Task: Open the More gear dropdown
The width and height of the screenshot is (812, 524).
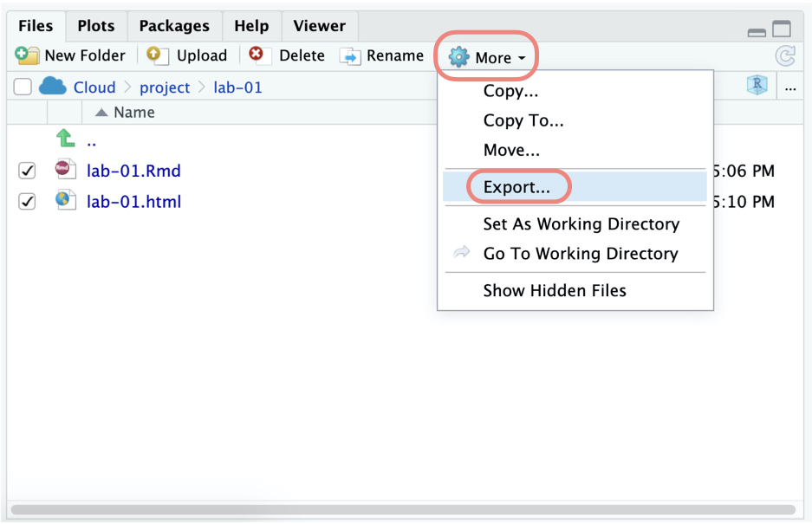Action: (x=487, y=58)
